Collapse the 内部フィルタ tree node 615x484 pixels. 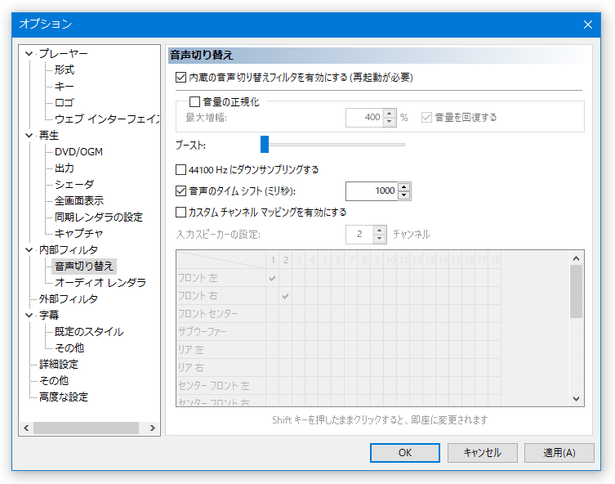point(29,250)
